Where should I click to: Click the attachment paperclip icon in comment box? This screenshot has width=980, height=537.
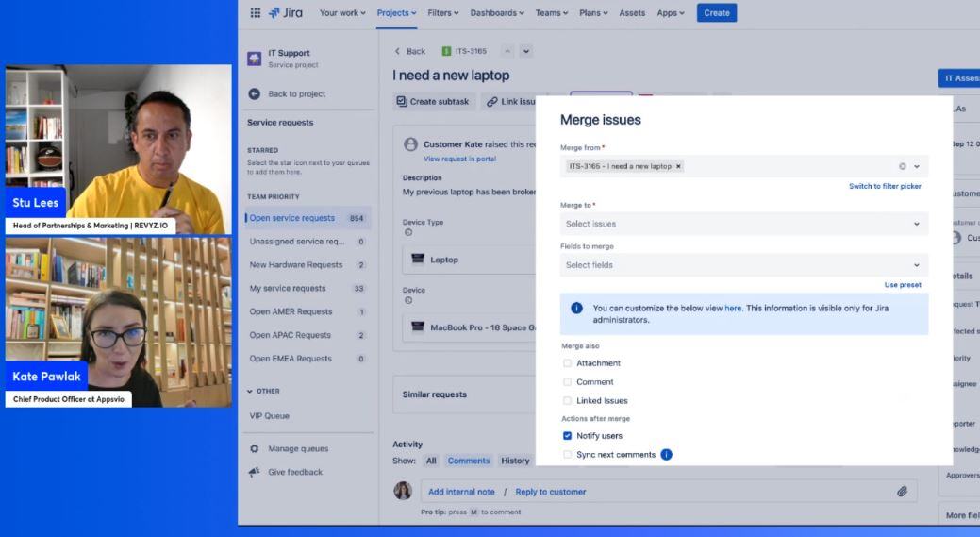coord(902,492)
